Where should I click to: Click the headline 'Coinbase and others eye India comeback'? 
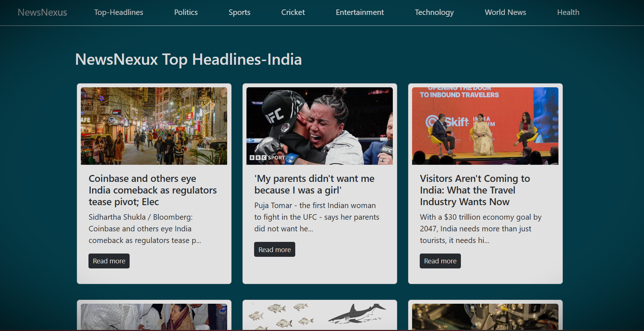(153, 190)
